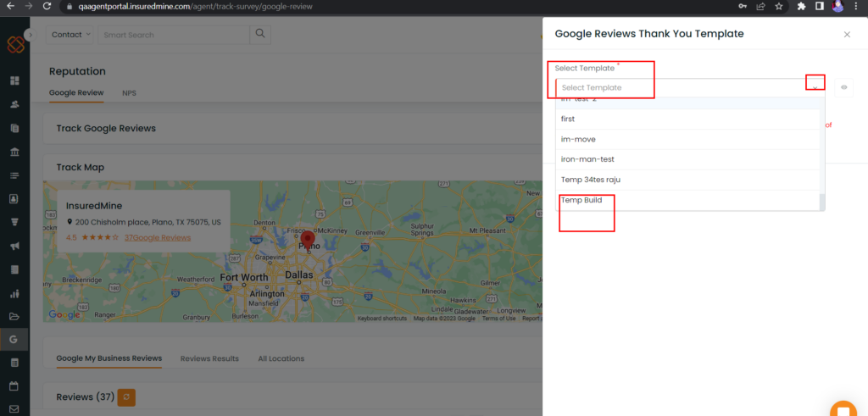The width and height of the screenshot is (868, 416).
Task: Open the dashboard grid icon in sidebar
Action: (x=15, y=80)
